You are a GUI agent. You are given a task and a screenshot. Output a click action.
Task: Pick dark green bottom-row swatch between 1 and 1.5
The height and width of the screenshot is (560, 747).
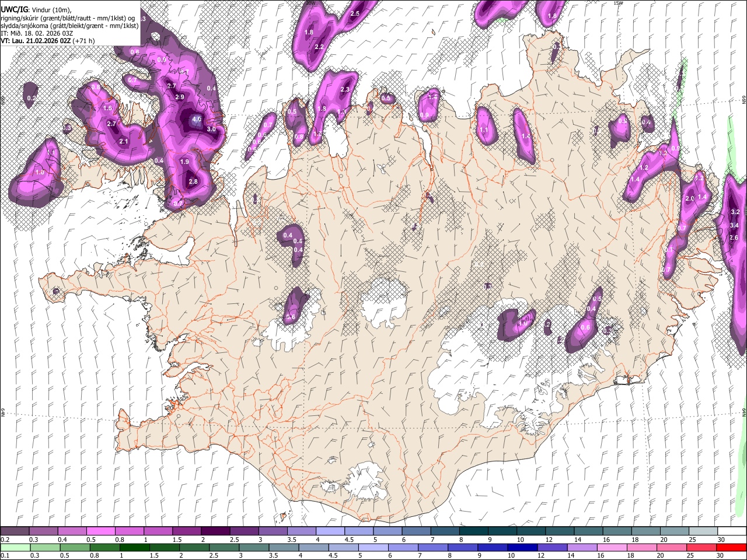point(135,547)
